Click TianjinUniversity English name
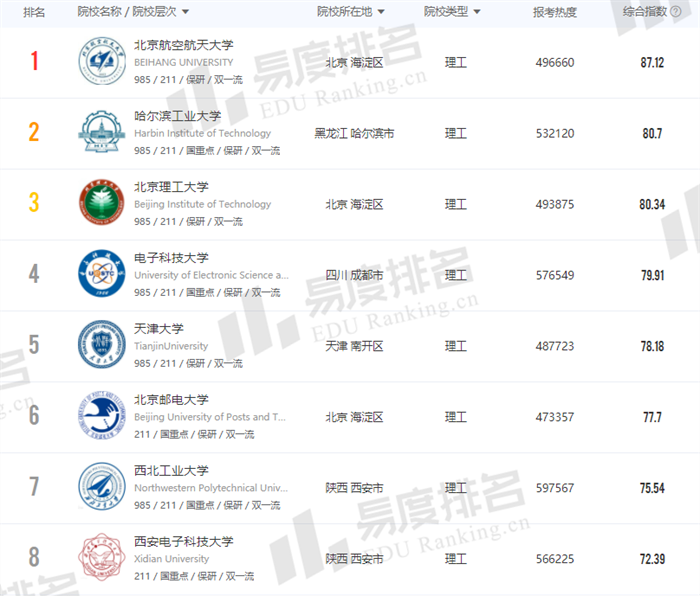The width and height of the screenshot is (700, 596). 171,346
